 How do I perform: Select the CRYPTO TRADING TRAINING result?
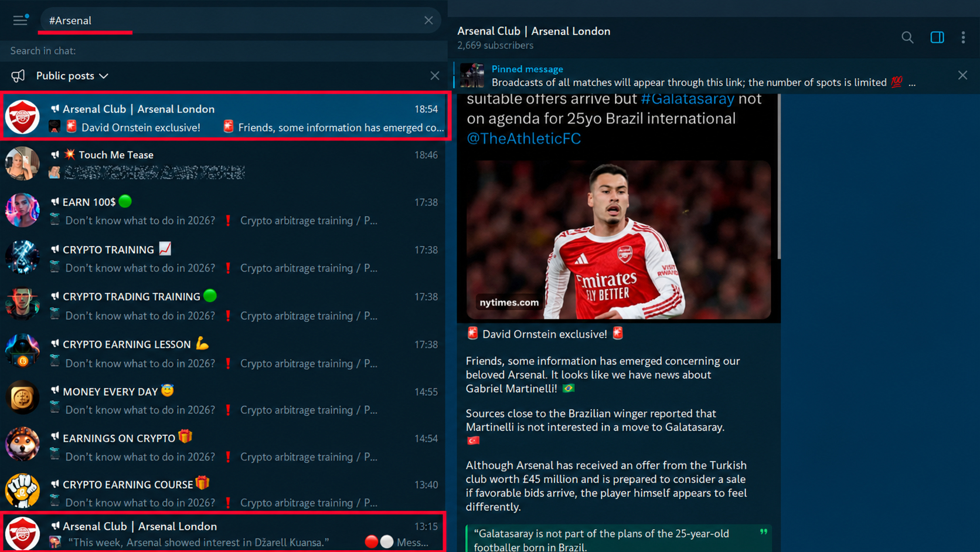pos(223,306)
